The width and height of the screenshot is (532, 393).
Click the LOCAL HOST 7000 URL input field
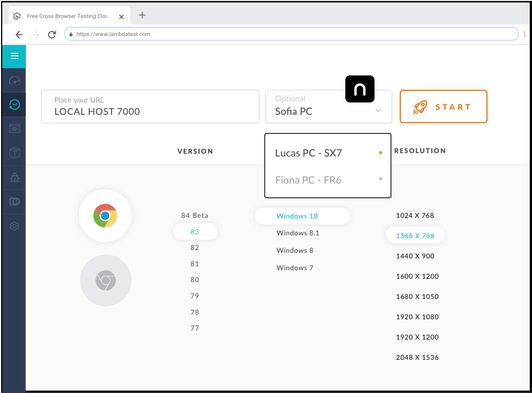pos(150,111)
